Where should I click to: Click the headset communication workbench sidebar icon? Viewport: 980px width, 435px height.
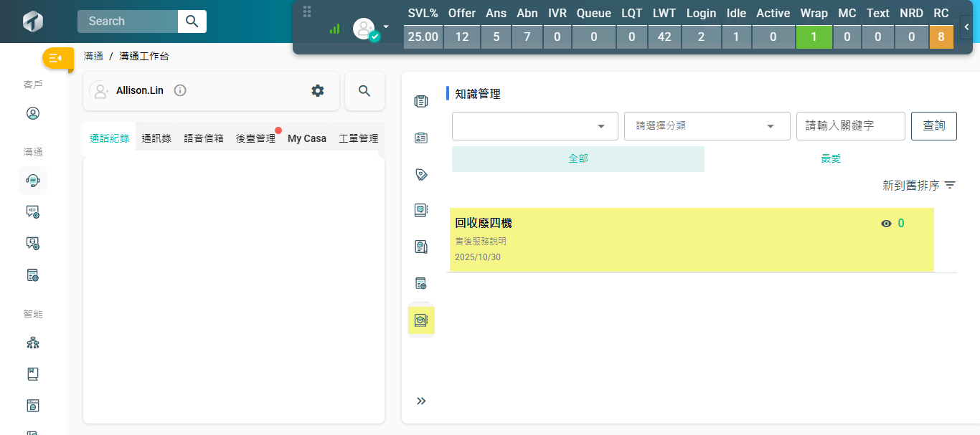(x=32, y=181)
